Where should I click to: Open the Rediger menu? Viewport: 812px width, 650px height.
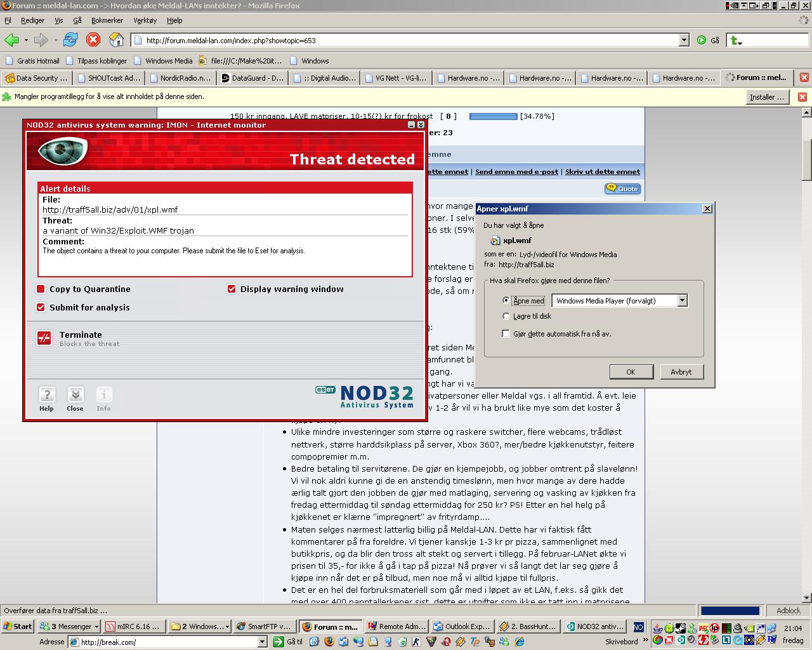[32, 20]
